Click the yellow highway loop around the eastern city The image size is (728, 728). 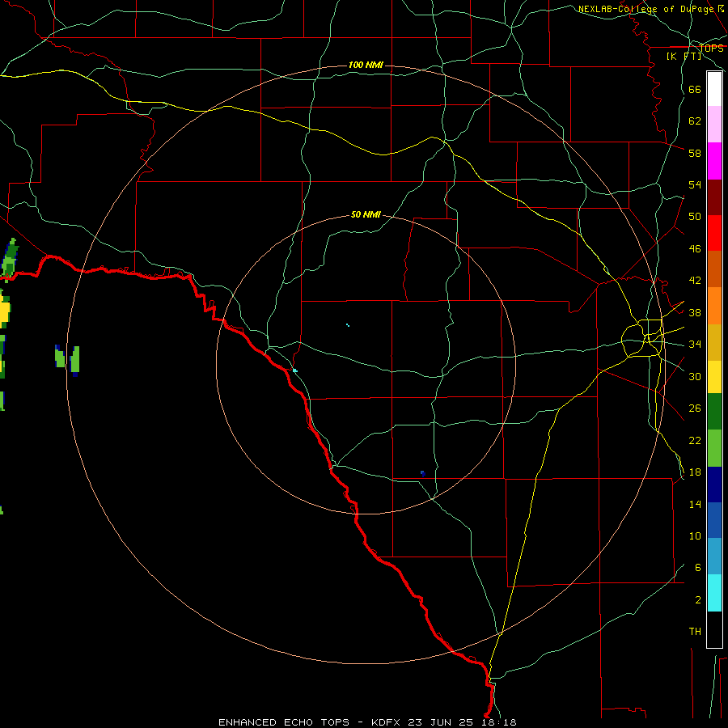(x=642, y=338)
